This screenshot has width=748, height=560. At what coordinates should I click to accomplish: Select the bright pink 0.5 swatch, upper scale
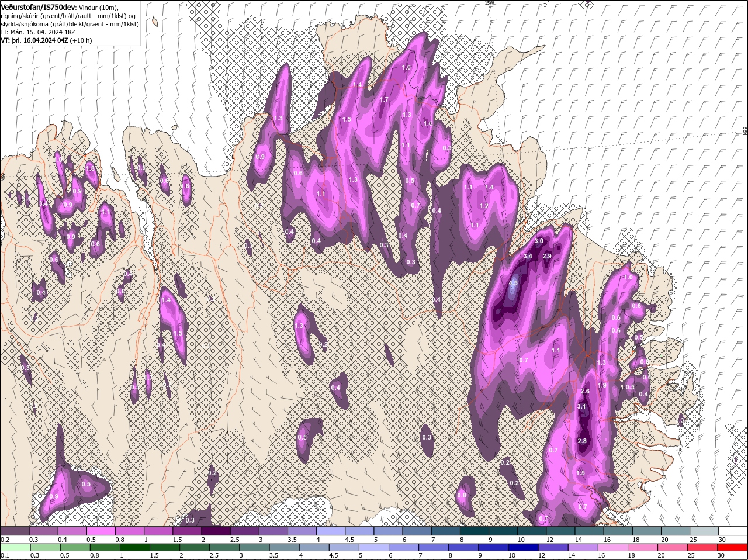tap(101, 531)
